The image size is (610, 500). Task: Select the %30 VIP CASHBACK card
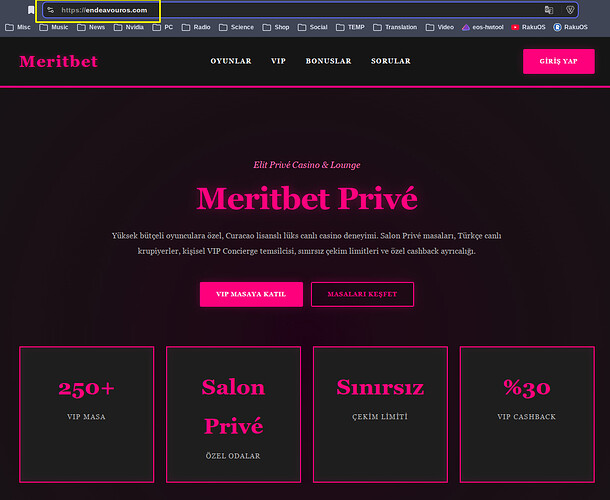pyautogui.click(x=527, y=414)
